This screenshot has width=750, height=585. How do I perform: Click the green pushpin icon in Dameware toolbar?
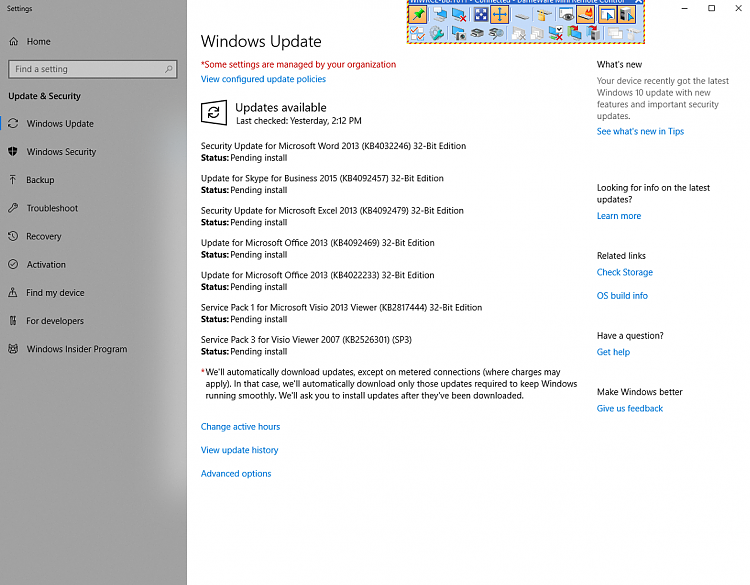point(418,14)
